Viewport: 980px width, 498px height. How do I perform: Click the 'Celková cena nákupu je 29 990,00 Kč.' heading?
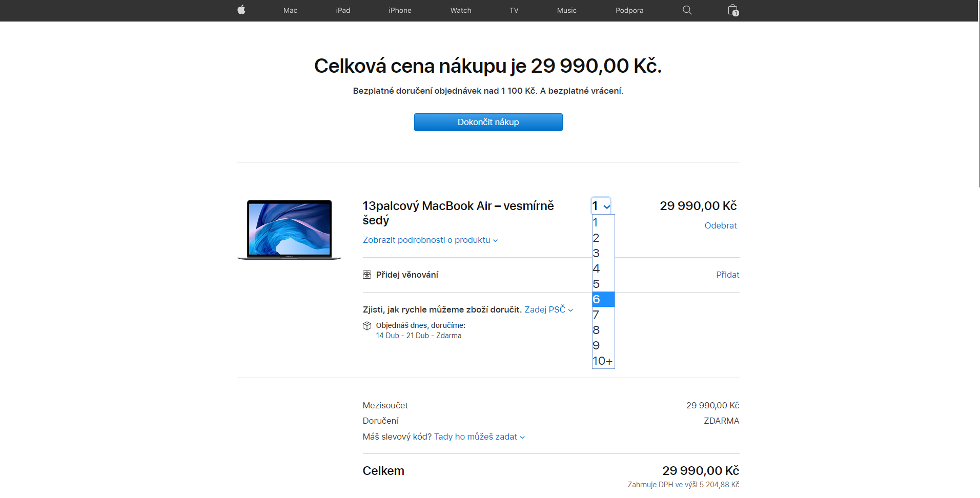coord(488,66)
